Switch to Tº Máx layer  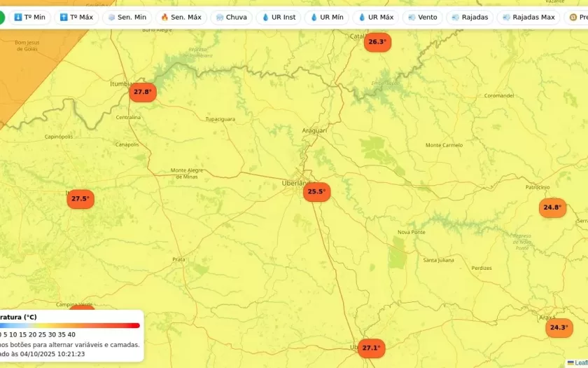coord(76,17)
